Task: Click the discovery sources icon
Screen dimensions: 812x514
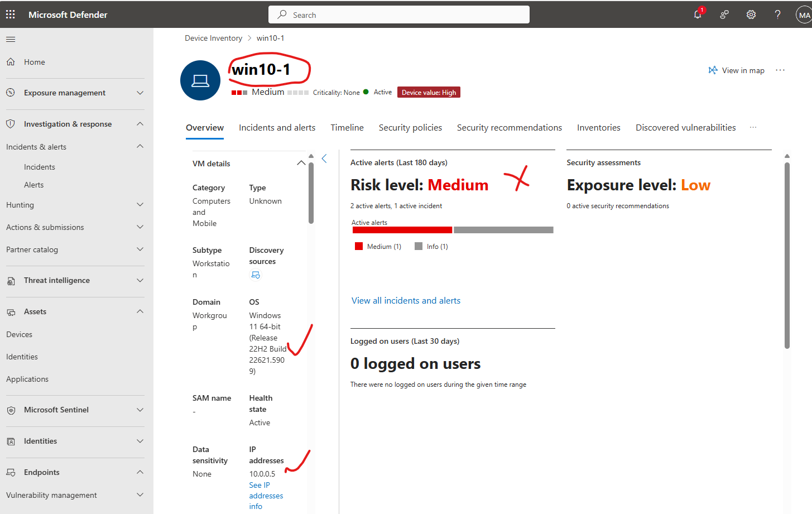Action: point(255,275)
